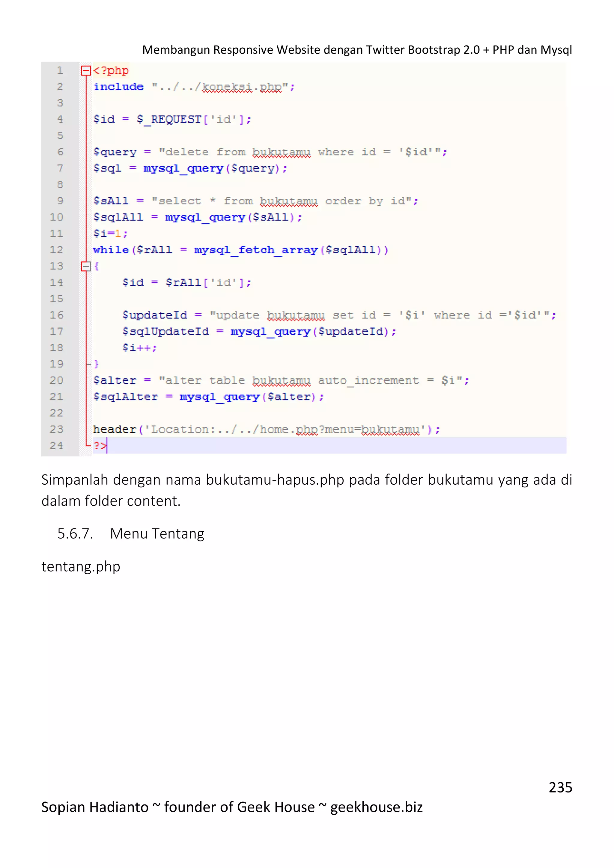Click the page header title text
This screenshot has height=868, width=614.
point(357,50)
